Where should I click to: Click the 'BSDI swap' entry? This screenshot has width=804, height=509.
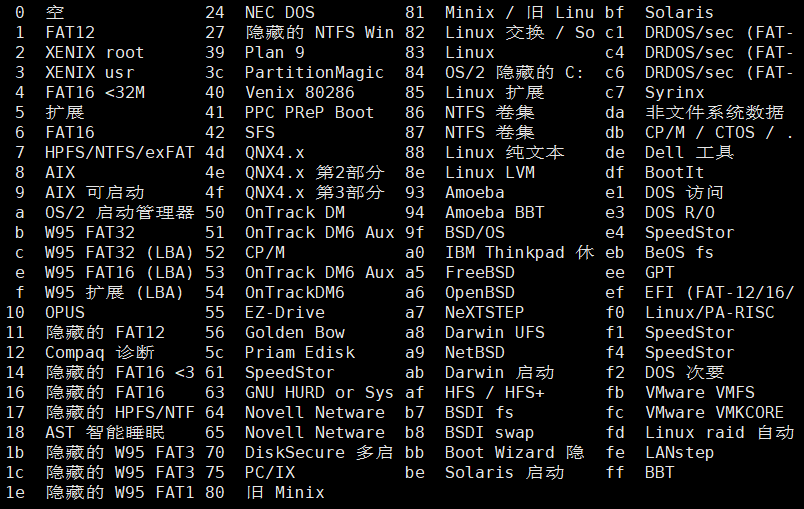point(490,432)
